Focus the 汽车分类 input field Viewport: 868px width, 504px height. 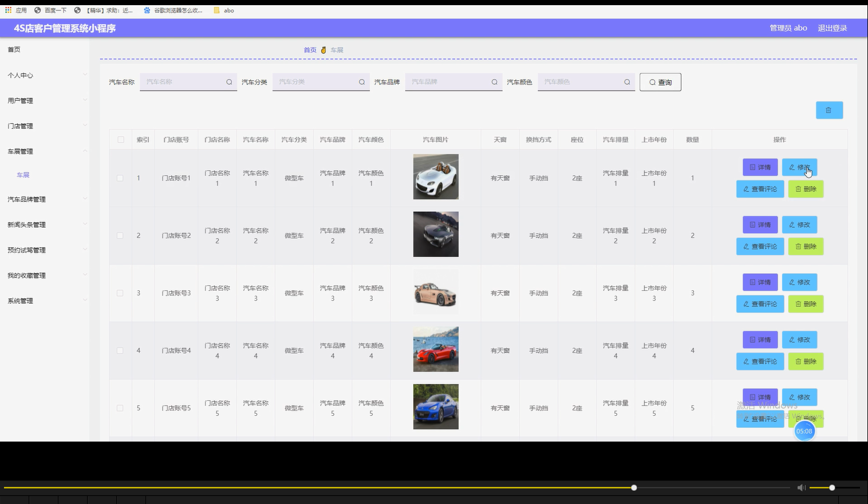[x=321, y=82]
